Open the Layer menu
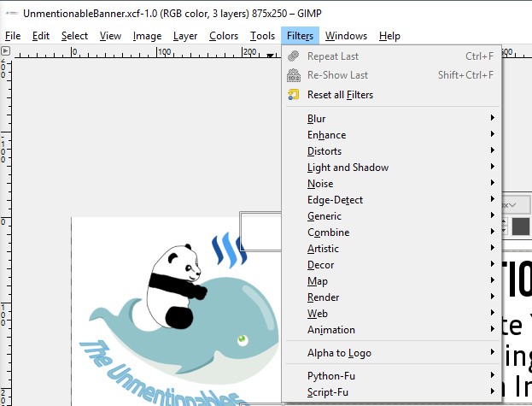This screenshot has width=532, height=406. click(185, 36)
